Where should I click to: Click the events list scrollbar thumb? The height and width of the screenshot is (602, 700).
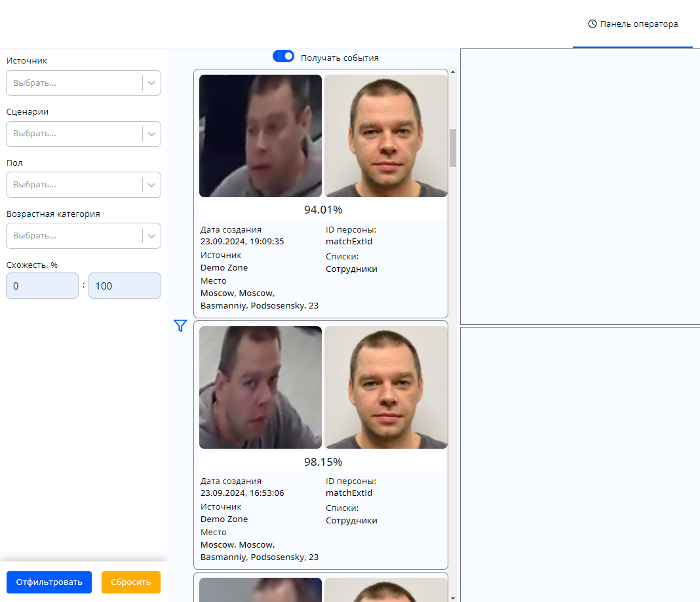(453, 147)
